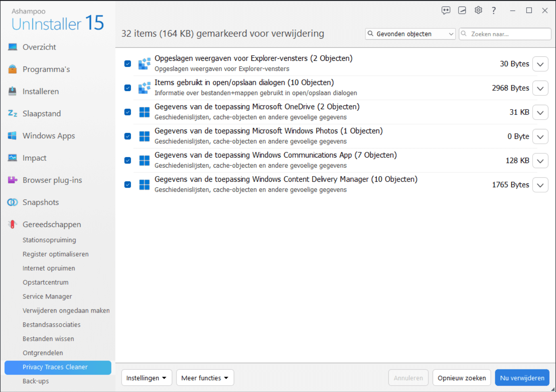Open Verwijderen ongedaan maken
The width and height of the screenshot is (556, 392).
tap(66, 311)
